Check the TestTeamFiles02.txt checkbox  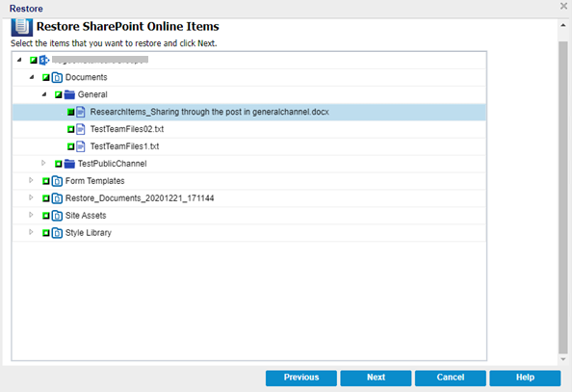[70, 129]
